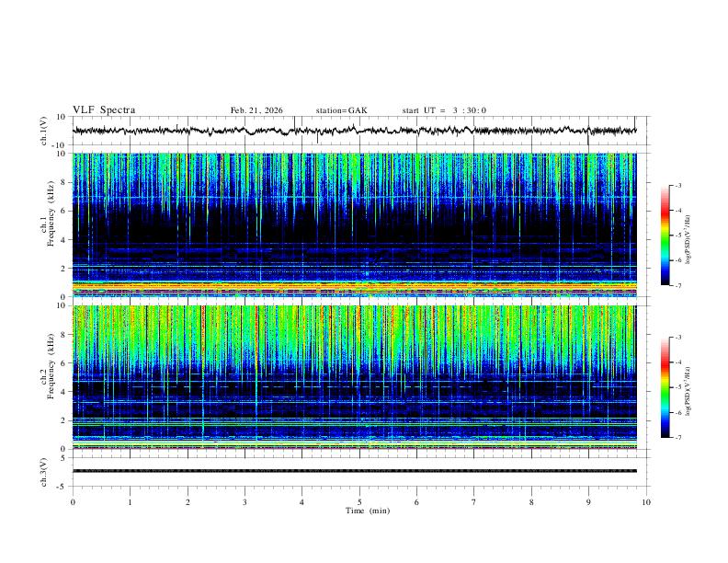Screen dimensions: 728x563
Task: Click time axis tick label "4"
Action: pos(301,502)
